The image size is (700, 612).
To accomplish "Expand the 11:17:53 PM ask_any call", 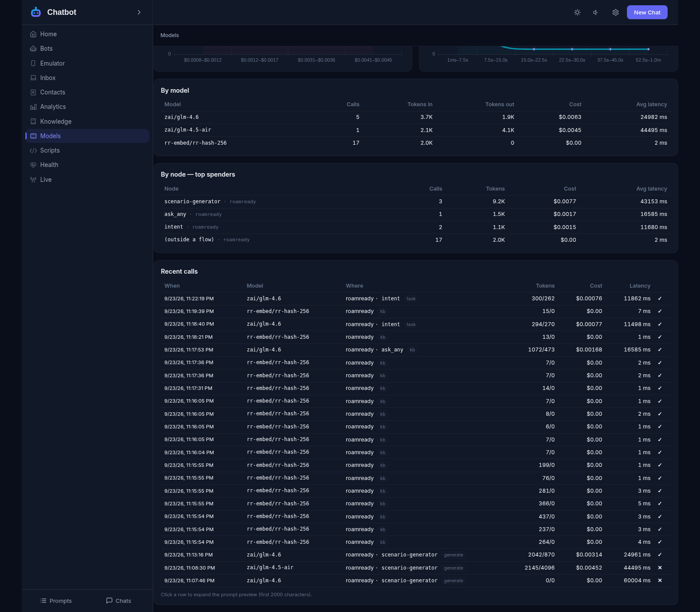I will click(x=416, y=350).
